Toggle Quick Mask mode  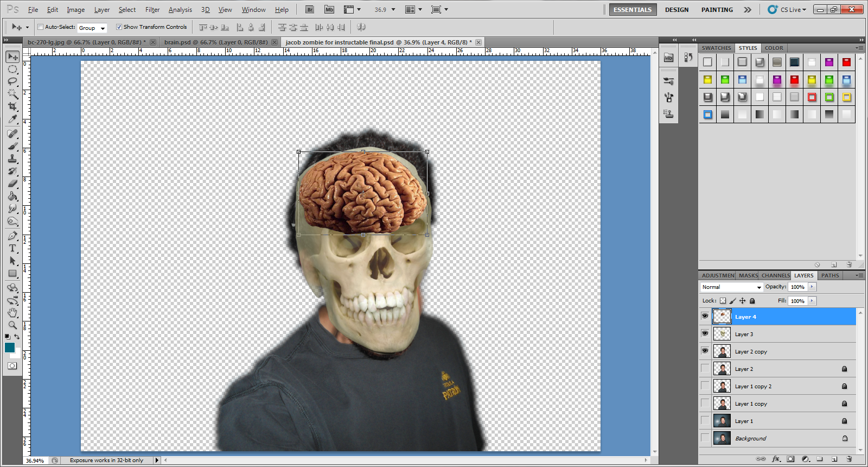[12, 366]
